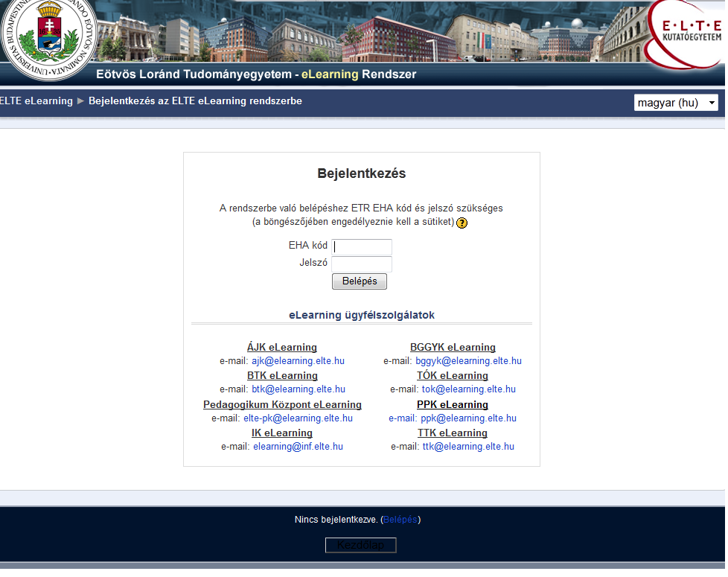Click the Bejelentkezés heading text
Image resolution: width=728 pixels, height=577 pixels.
click(362, 173)
